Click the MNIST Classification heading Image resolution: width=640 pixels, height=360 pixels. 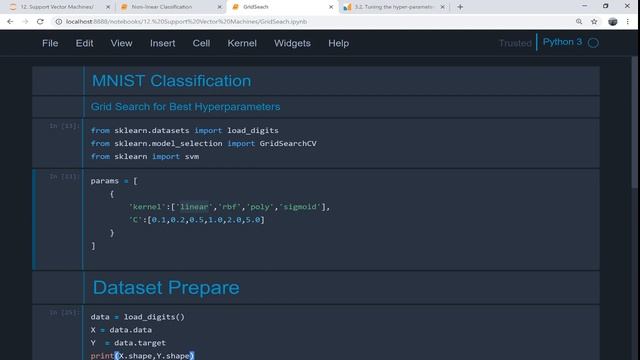point(171,81)
